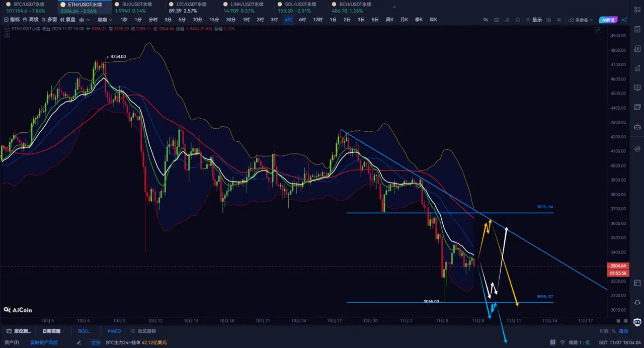Open the chat assistant icon at the sidebar bottom
Image resolution: width=644 pixels, height=348 pixels.
coord(637,322)
